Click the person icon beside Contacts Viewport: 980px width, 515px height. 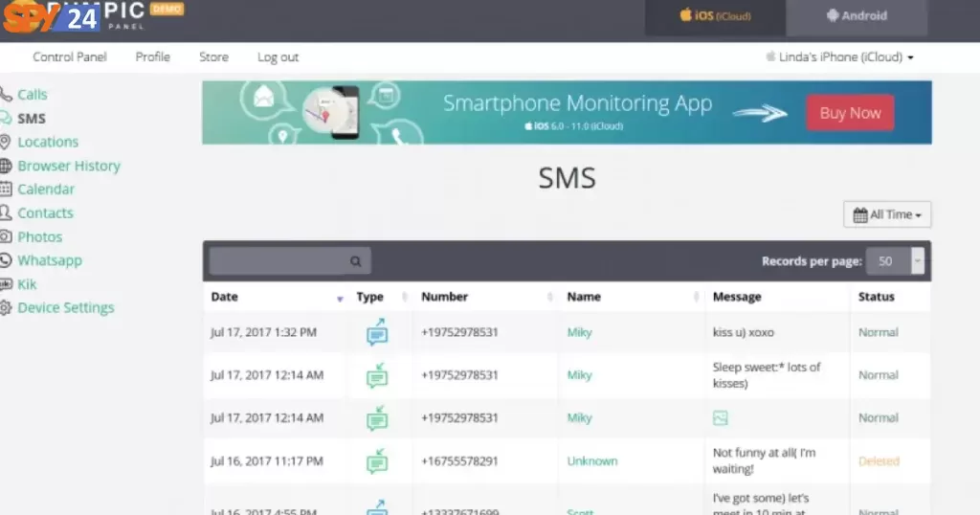coord(6,213)
